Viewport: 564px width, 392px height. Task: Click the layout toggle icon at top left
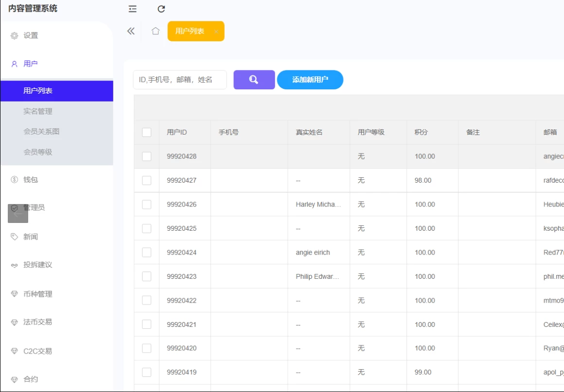point(132,9)
